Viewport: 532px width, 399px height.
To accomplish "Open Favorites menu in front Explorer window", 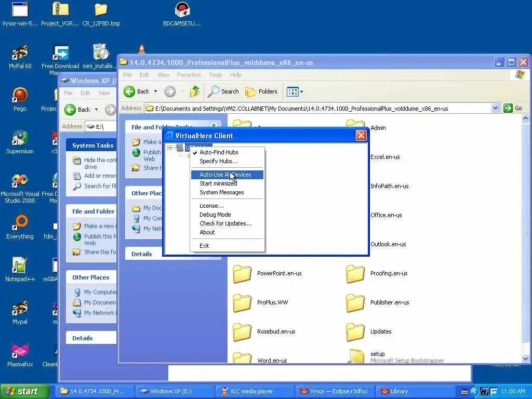I will (189, 75).
